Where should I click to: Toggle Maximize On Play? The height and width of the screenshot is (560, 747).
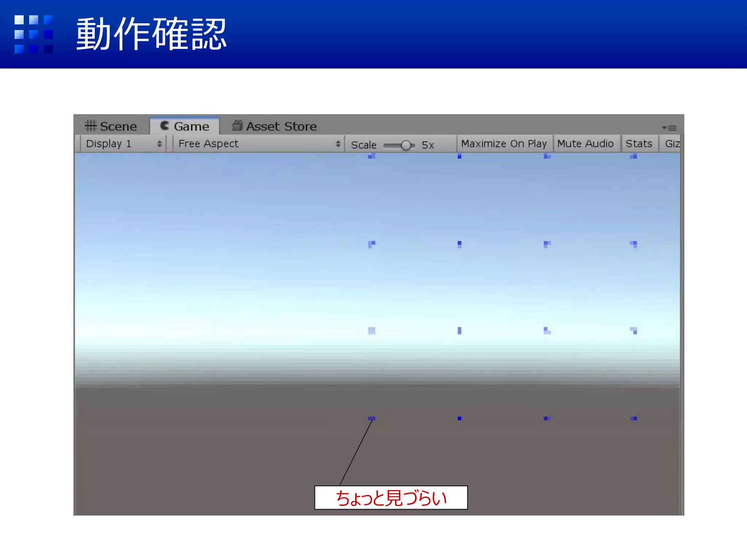tap(504, 144)
